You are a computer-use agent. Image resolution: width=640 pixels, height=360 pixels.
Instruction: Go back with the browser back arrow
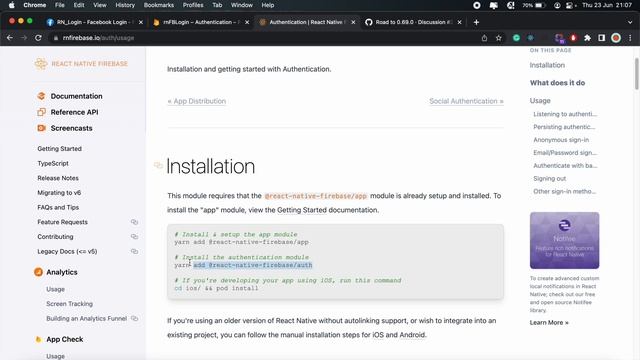(x=10, y=38)
